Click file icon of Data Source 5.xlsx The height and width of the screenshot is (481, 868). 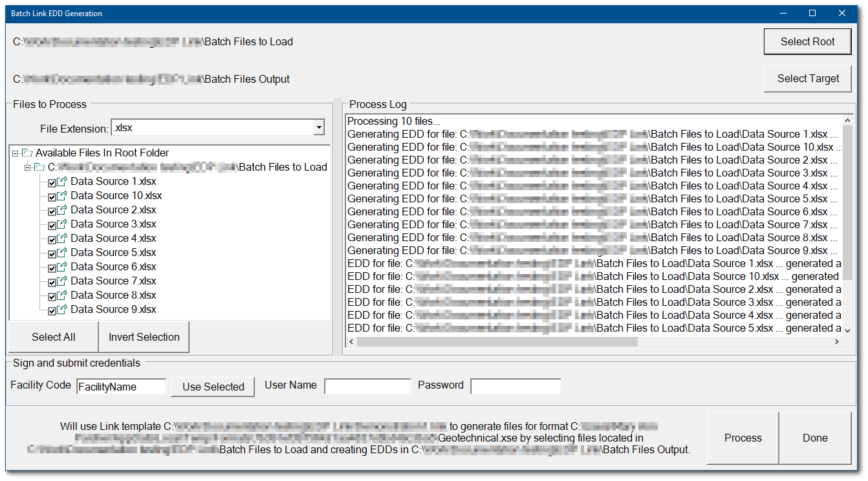(x=63, y=253)
